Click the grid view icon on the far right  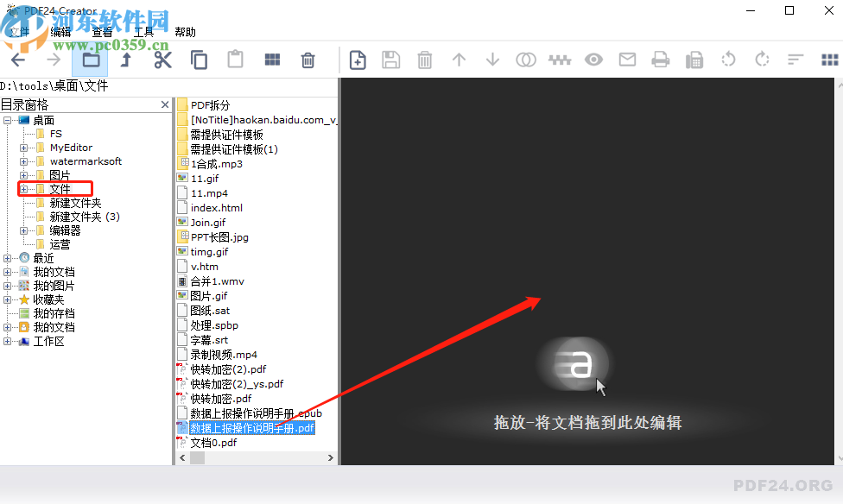(x=830, y=60)
